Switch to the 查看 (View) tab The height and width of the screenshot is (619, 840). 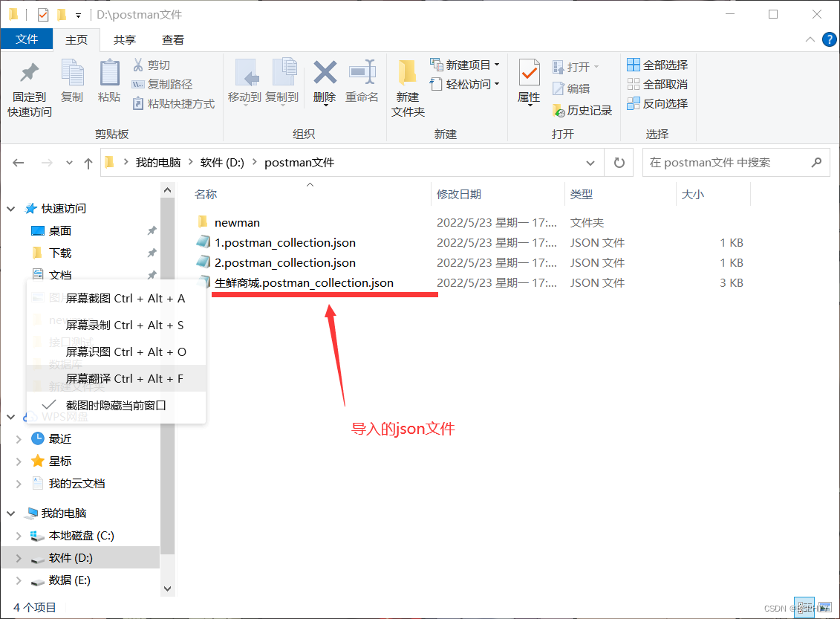pos(173,40)
